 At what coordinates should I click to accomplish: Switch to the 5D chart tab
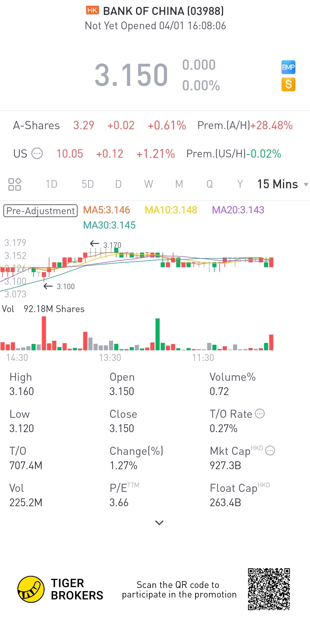click(x=88, y=184)
